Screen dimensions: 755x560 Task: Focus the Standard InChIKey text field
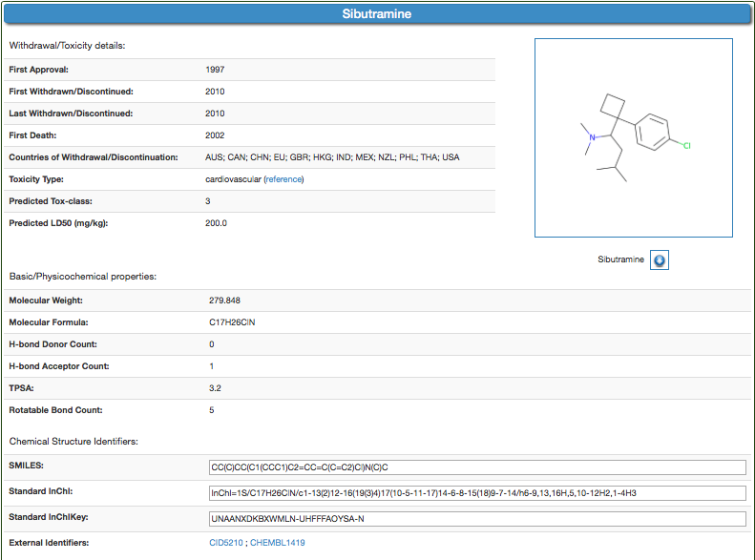pyautogui.click(x=476, y=519)
